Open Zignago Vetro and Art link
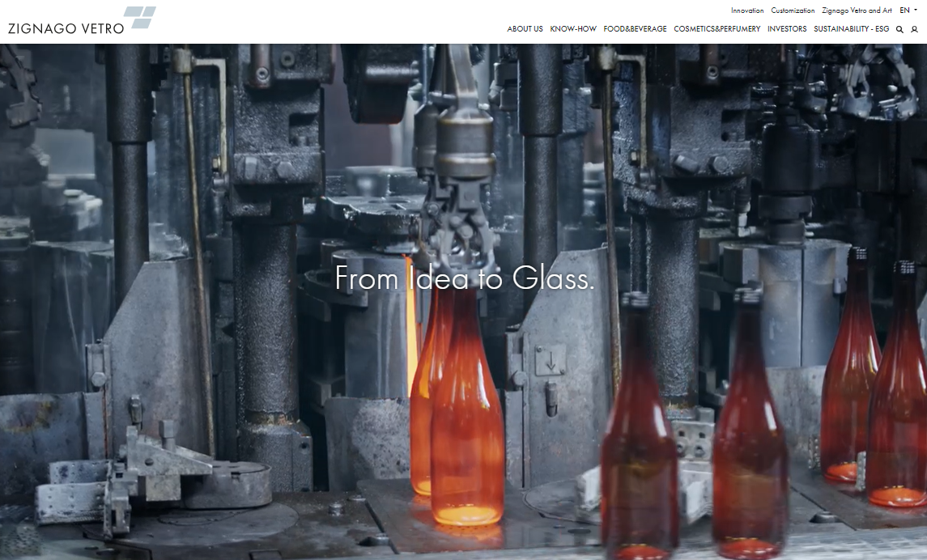Image resolution: width=927 pixels, height=560 pixels. point(857,11)
